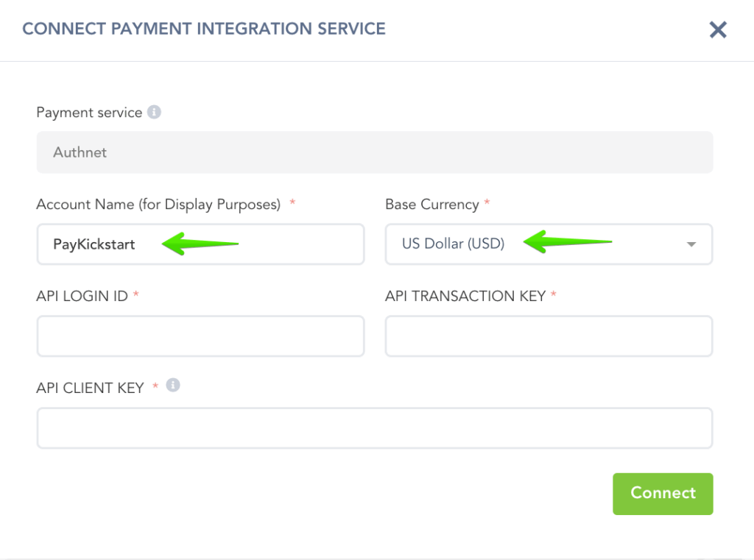Click info icon beside Payment service
Screen dimensions: 754x560
(x=154, y=113)
